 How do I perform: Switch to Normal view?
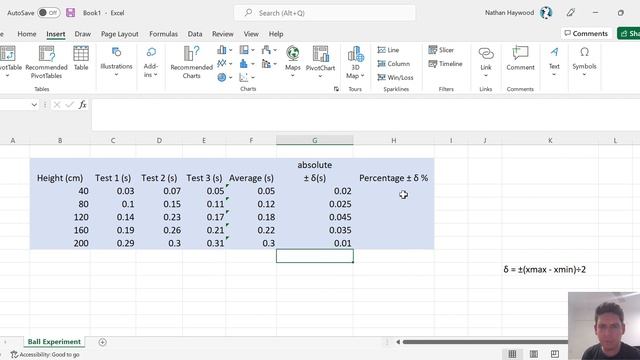pos(512,354)
